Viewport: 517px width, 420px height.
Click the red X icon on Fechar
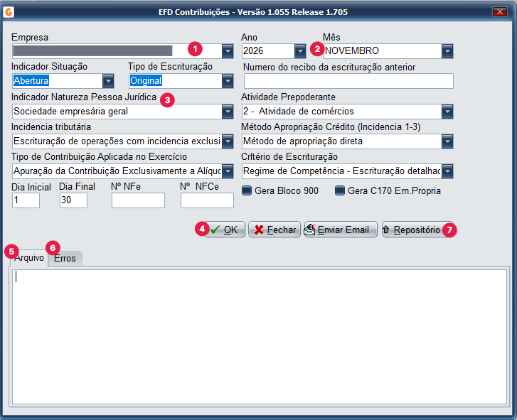click(259, 230)
